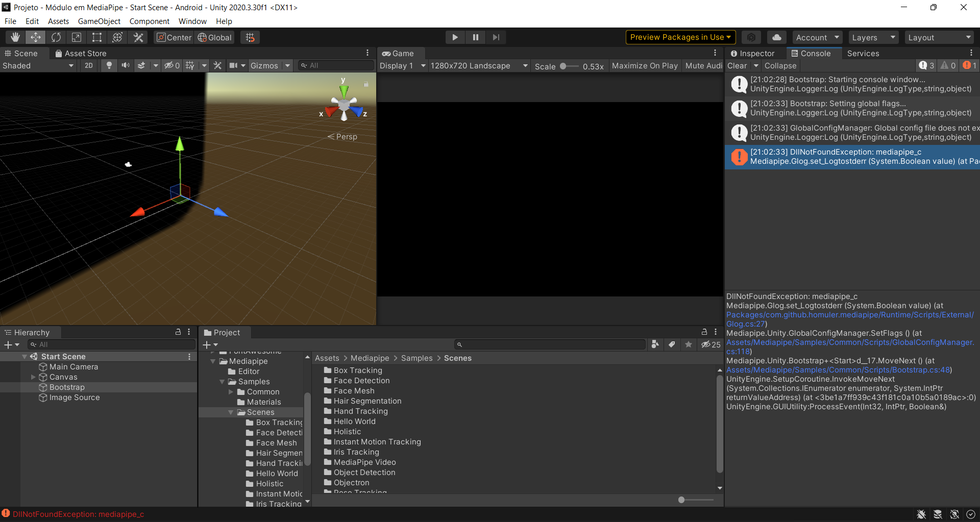980x522 pixels.
Task: Select the DllNotFoundException console entry
Action: 852,157
